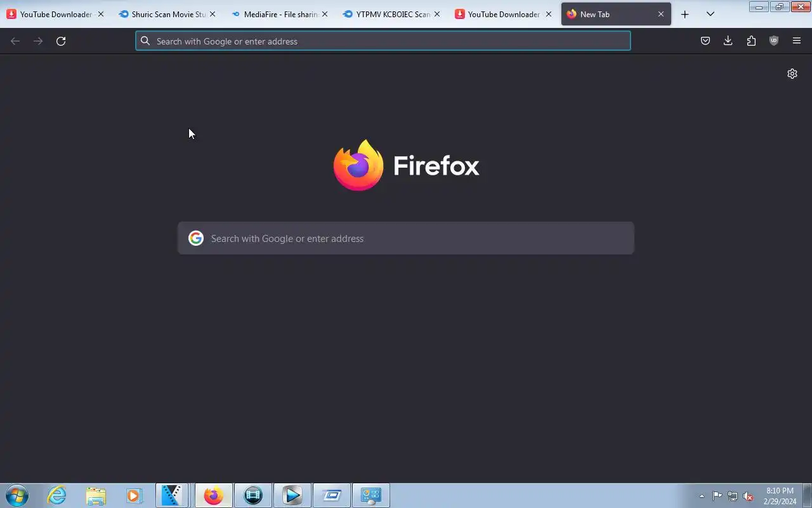
Task: Personalize new tab with the gear icon
Action: 792,74
